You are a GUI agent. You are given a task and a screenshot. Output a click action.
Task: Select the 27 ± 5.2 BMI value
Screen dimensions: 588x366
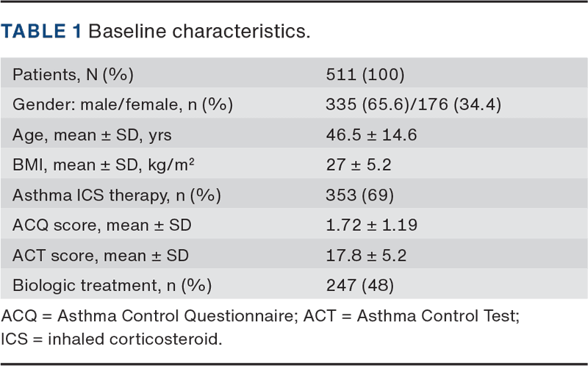[359, 165]
